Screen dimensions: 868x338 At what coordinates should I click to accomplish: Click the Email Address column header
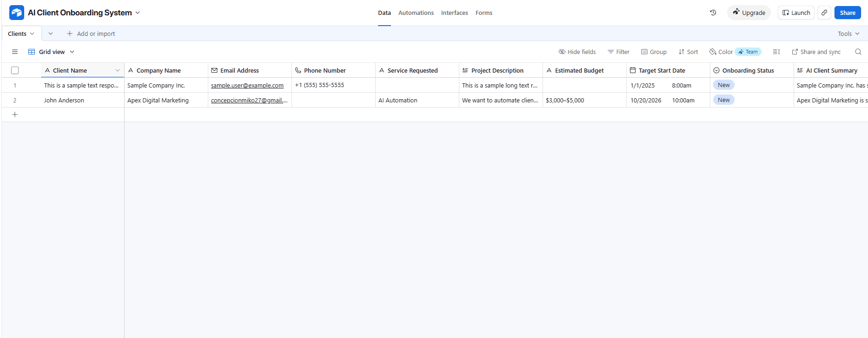[250, 70]
